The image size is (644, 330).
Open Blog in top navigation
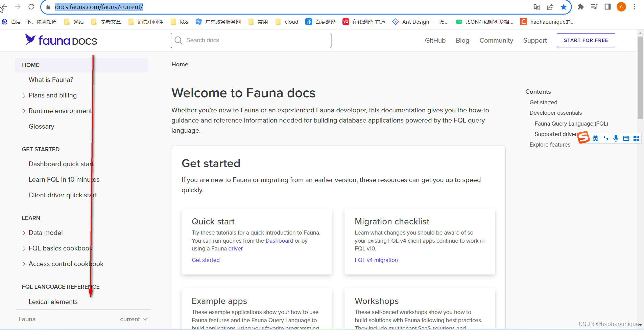click(462, 40)
